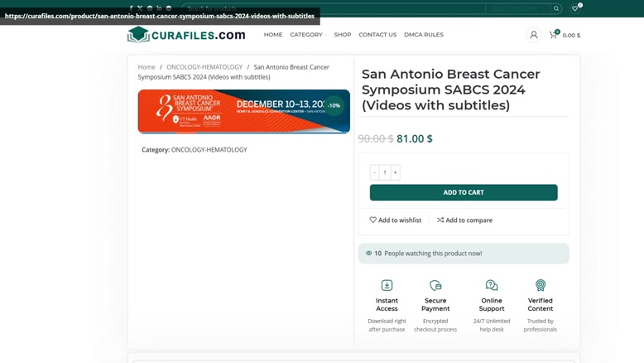
Task: Expand the CATEGORY menu dropdown
Action: tap(308, 35)
